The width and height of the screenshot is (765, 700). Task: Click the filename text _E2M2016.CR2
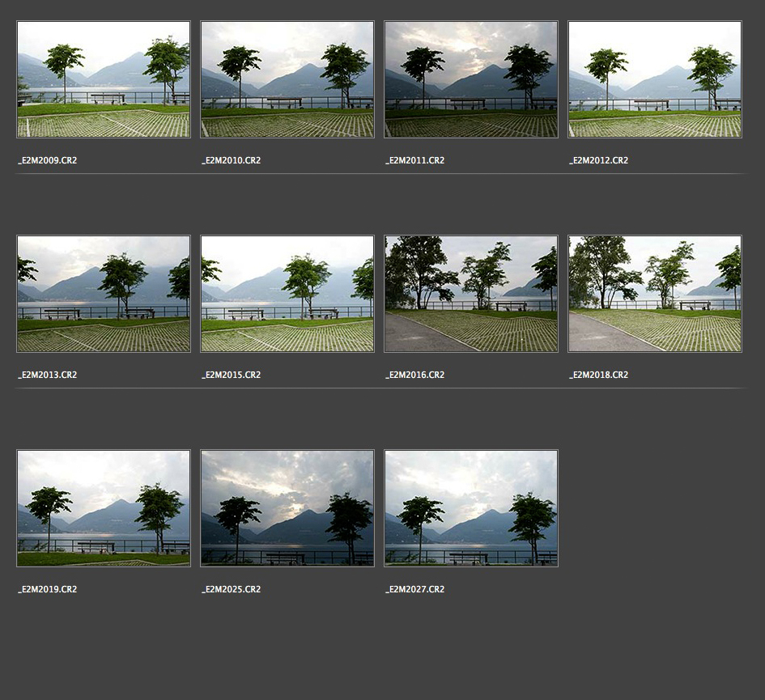pyautogui.click(x=415, y=375)
